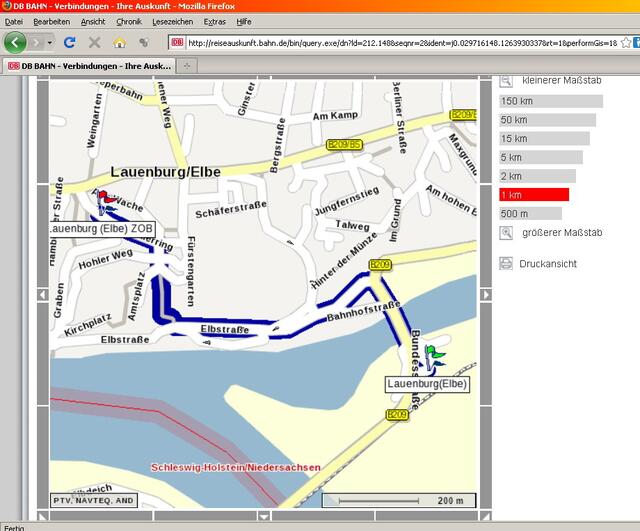Click the stop loading X icon

(x=94, y=42)
